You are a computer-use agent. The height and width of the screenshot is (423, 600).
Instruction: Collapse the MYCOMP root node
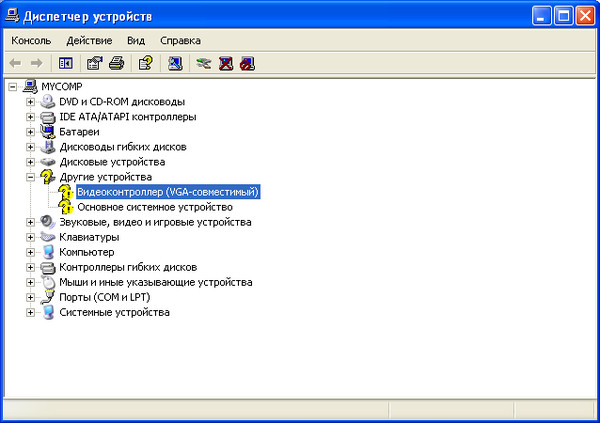coord(13,87)
